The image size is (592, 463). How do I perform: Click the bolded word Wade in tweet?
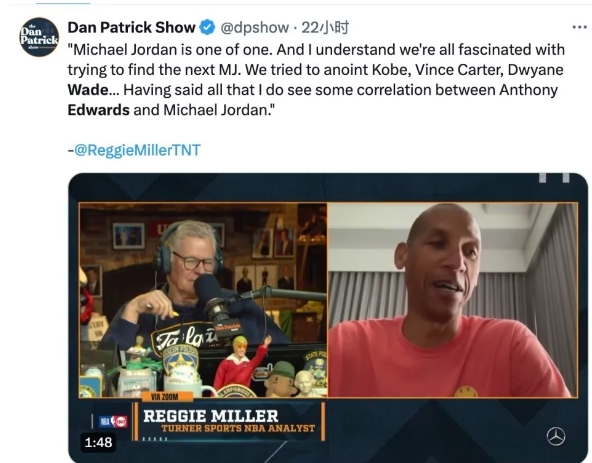pyautogui.click(x=88, y=90)
